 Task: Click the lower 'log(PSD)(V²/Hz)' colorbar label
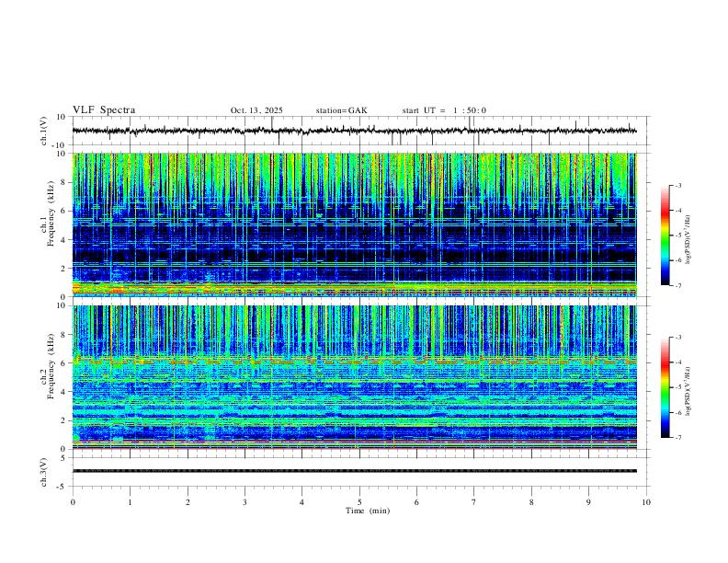688,391
